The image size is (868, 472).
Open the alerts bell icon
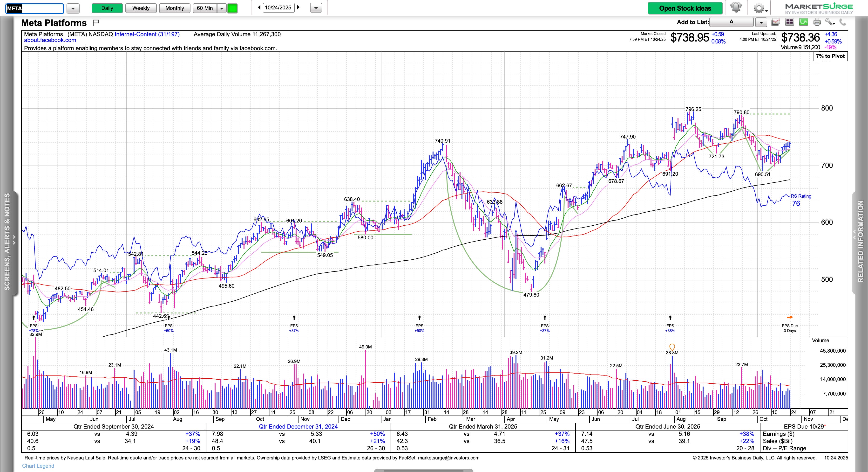click(736, 8)
